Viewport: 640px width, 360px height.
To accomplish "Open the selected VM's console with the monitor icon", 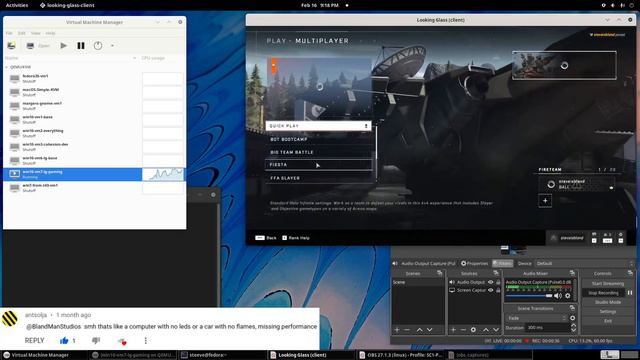I will tap(30, 46).
